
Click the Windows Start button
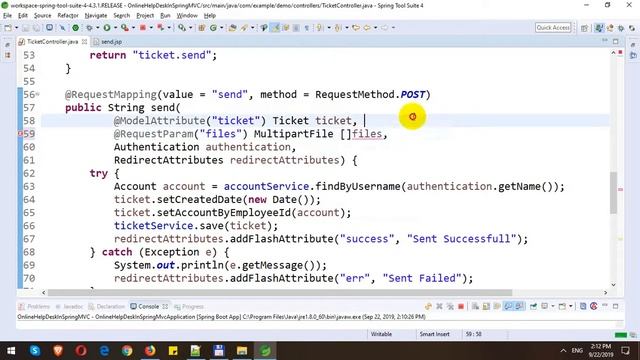(x=11, y=351)
